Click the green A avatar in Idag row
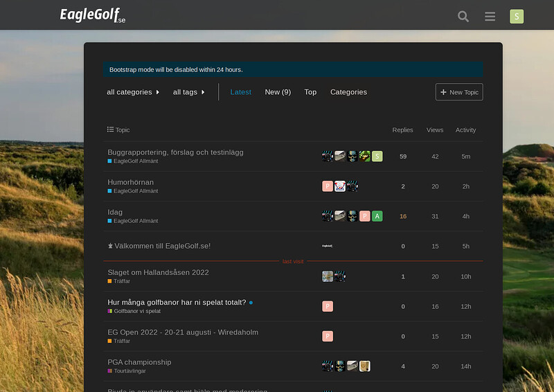This screenshot has width=554, height=392. pyautogui.click(x=377, y=216)
